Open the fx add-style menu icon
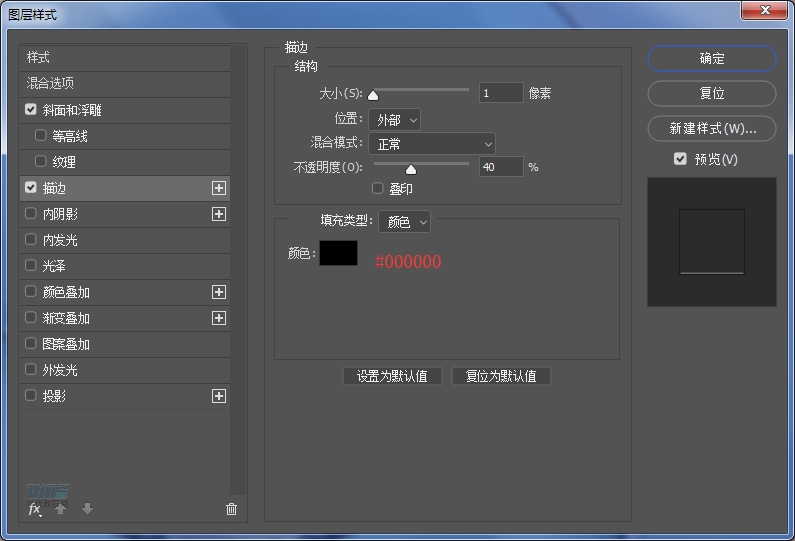795x541 pixels. click(35, 509)
